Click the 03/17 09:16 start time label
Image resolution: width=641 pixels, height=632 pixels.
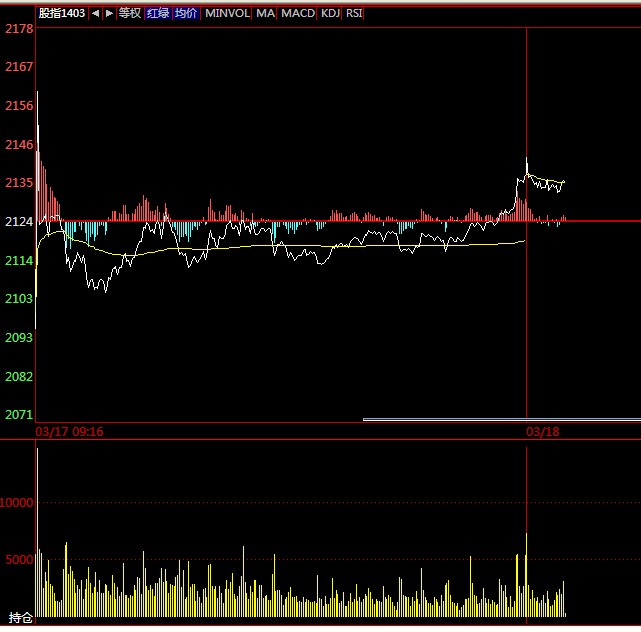click(70, 431)
